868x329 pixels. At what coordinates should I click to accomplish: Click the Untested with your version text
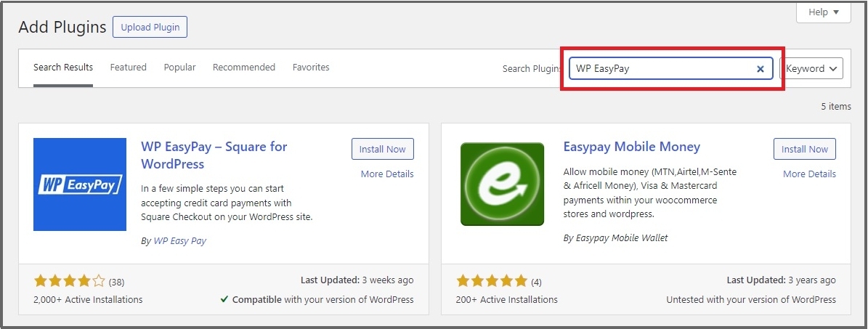(x=751, y=300)
